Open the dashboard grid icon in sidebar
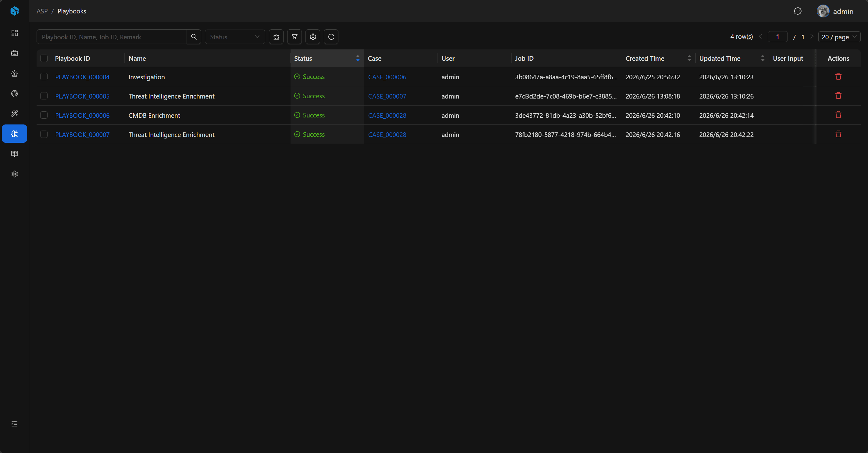 (x=15, y=33)
